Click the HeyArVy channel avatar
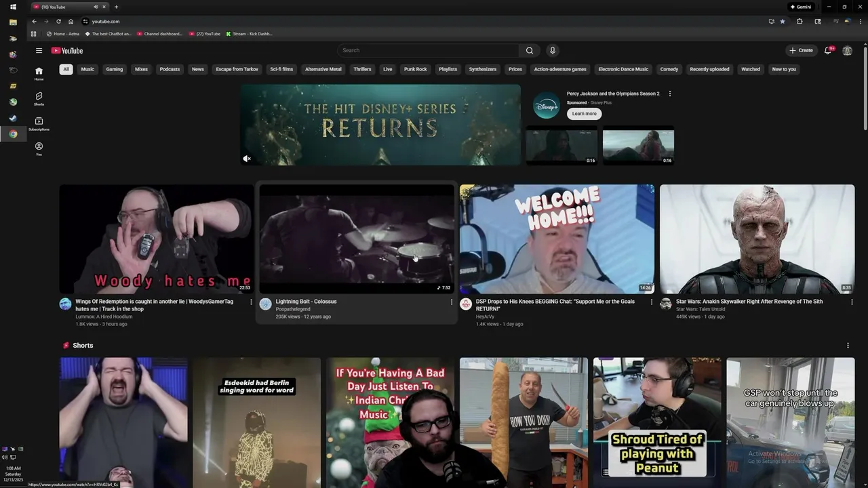868x488 pixels. coord(466,304)
